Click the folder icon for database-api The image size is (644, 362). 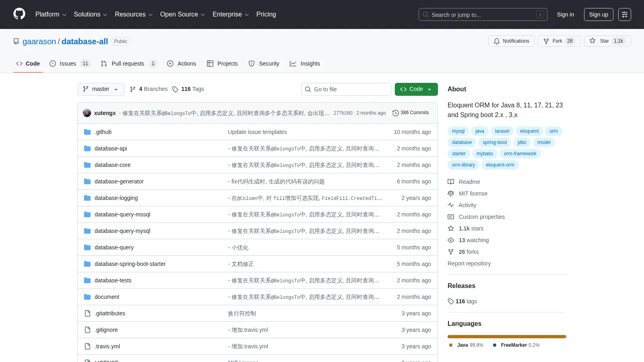87,148
